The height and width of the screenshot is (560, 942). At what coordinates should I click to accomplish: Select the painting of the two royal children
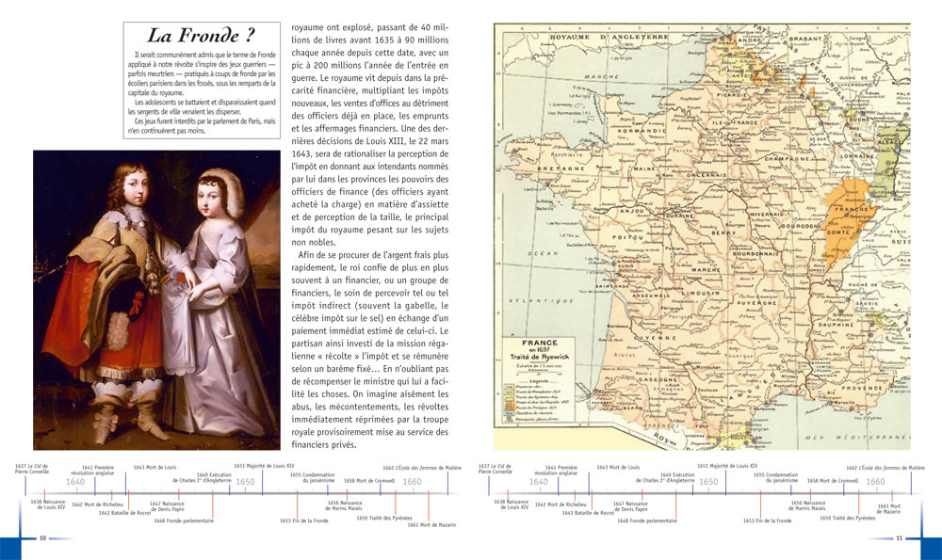[155, 299]
